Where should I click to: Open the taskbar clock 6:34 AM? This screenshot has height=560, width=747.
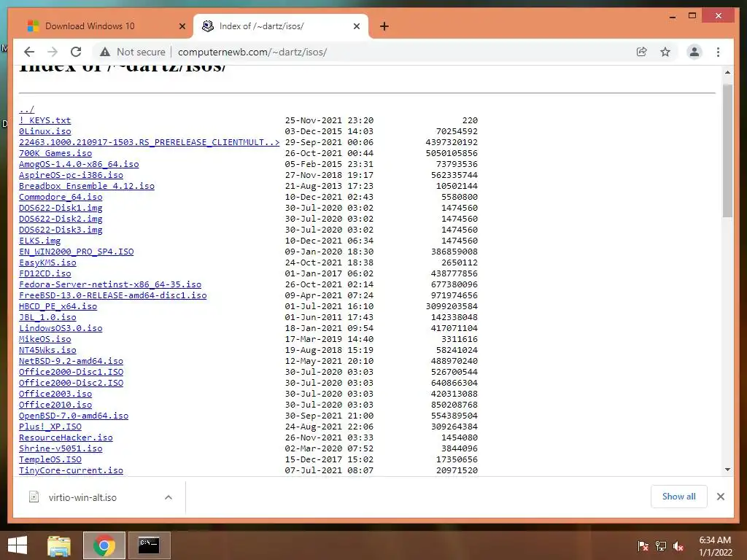point(715,545)
